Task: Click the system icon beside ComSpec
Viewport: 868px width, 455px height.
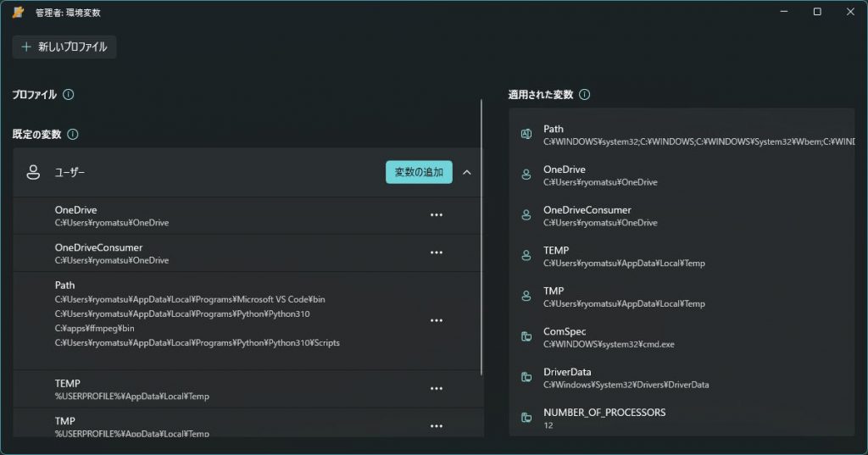Action: (x=526, y=336)
